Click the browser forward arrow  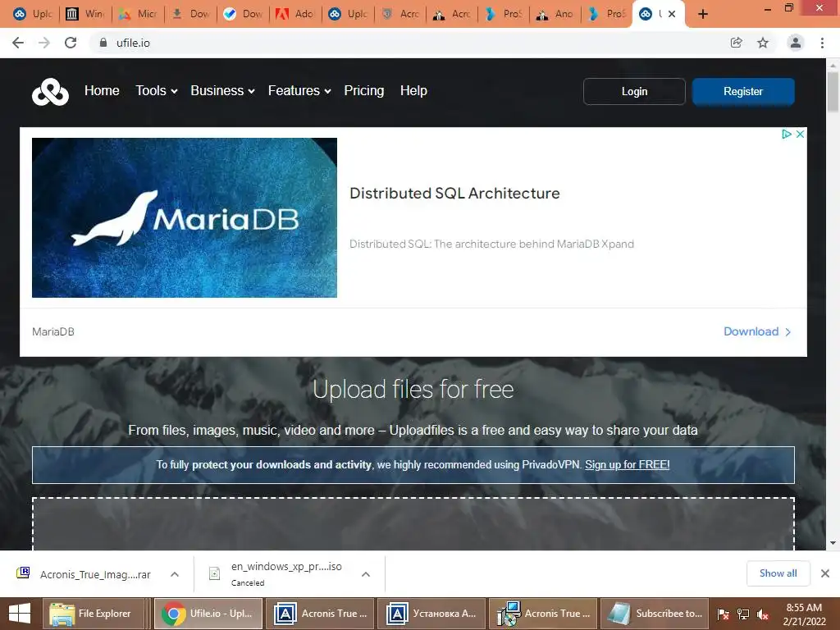pyautogui.click(x=44, y=43)
